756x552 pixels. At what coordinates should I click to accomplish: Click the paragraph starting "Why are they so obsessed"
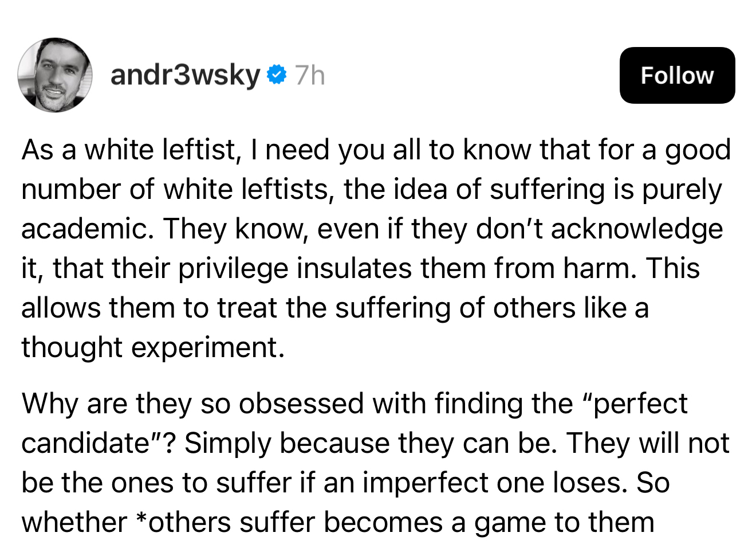pos(376,462)
